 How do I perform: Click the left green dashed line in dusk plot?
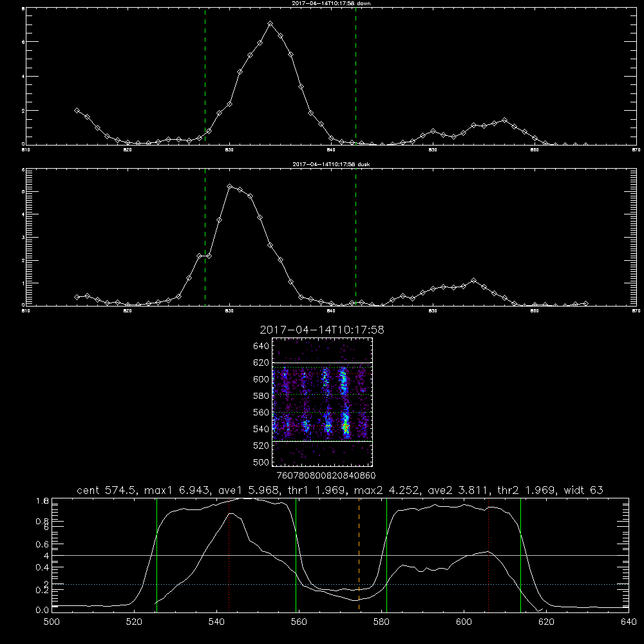point(205,237)
